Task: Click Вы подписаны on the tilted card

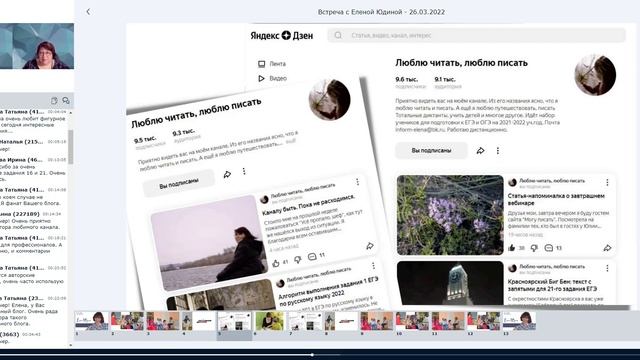Action: [179, 183]
